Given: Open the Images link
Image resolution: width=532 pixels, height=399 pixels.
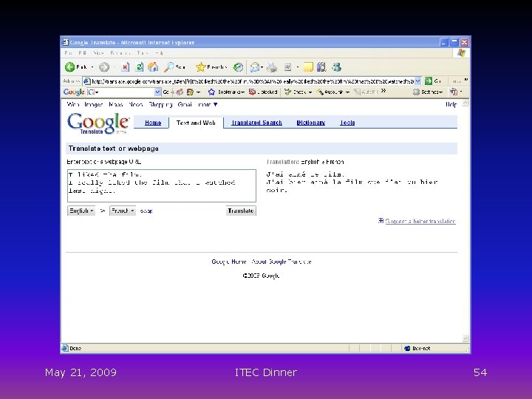Looking at the screenshot, I should [x=93, y=104].
